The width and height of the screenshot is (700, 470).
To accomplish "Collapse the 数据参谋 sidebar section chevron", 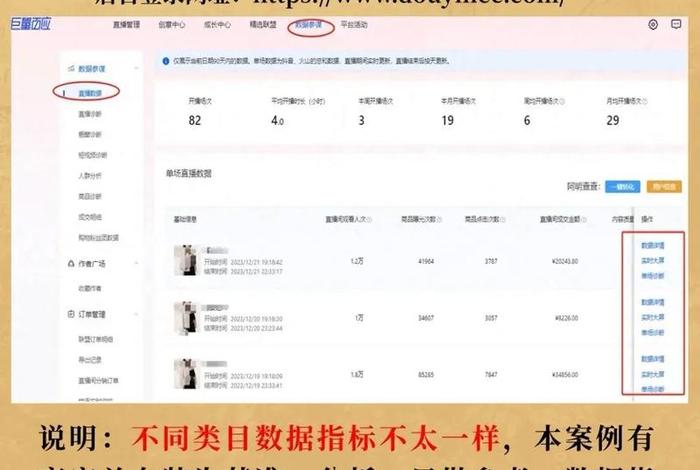I will point(136,68).
